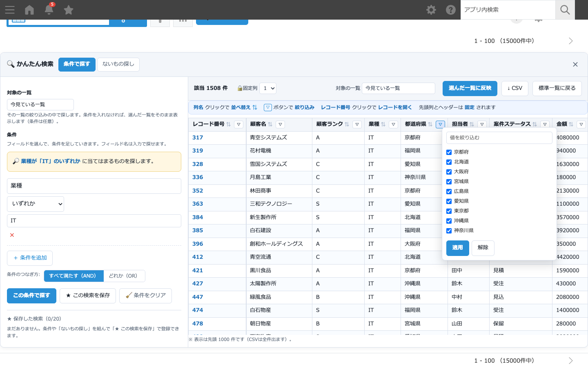
Task: Open record number 317 link
Action: (x=198, y=138)
